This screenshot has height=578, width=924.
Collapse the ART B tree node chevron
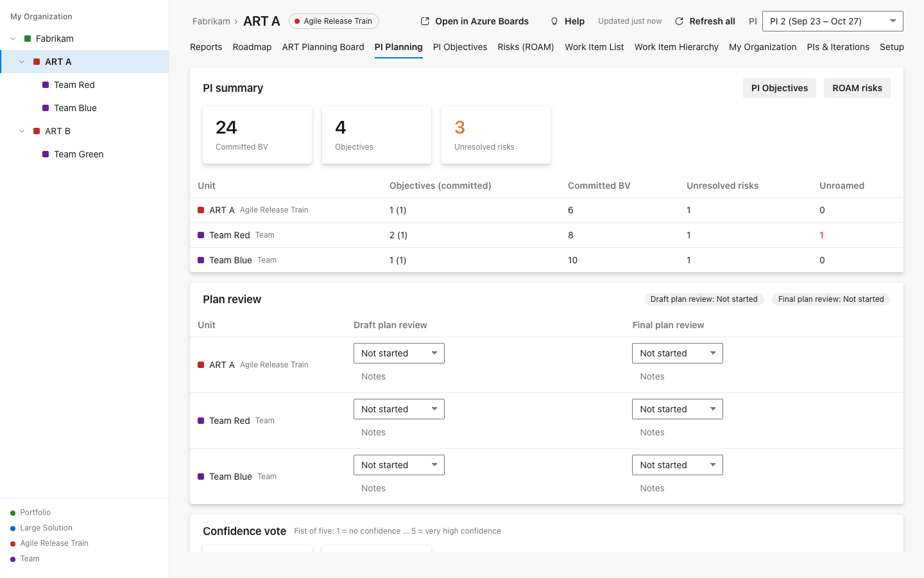[22, 131]
